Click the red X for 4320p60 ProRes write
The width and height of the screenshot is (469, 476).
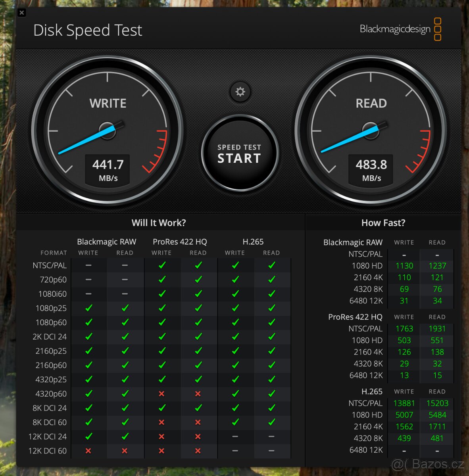tap(161, 393)
